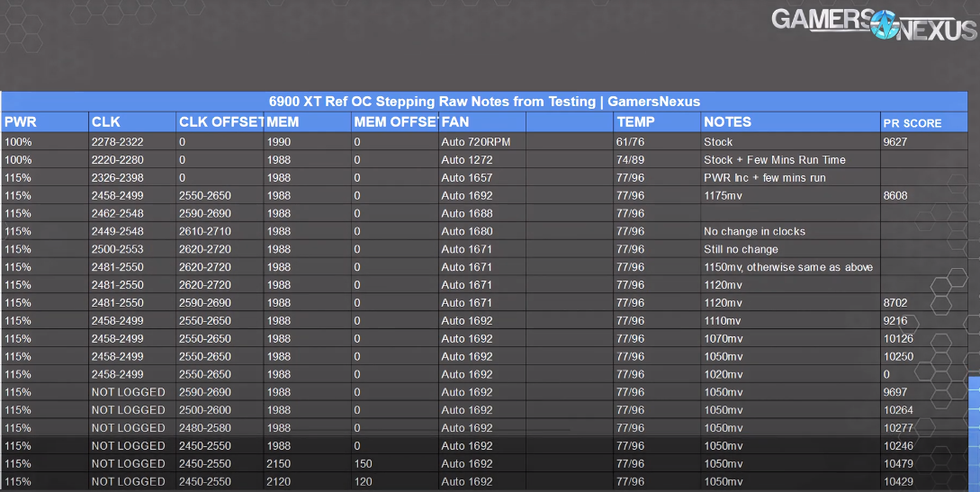The height and width of the screenshot is (492, 980).
Task: Select the clock cell 2449-2548
Action: click(x=118, y=232)
